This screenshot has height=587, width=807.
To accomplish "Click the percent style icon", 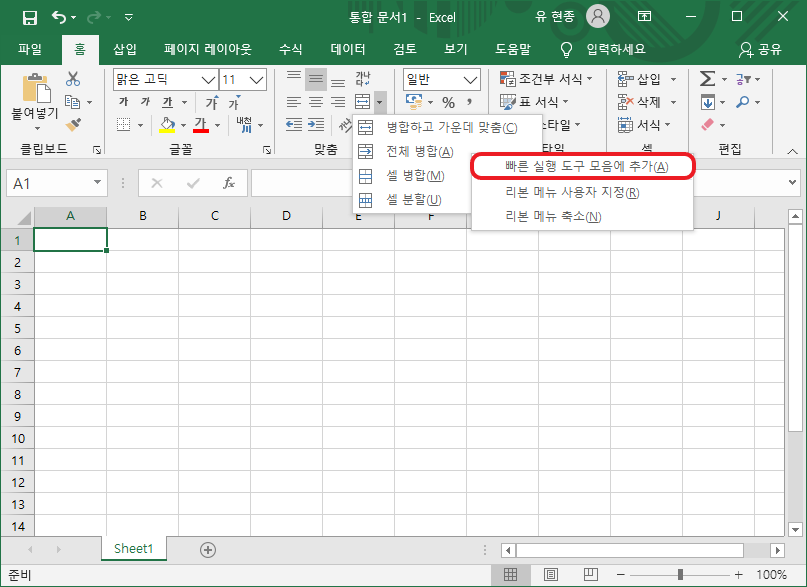I will coord(449,103).
